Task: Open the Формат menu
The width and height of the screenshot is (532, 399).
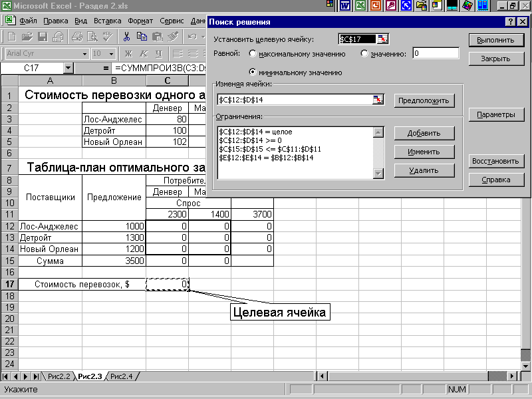Action: tap(140, 21)
